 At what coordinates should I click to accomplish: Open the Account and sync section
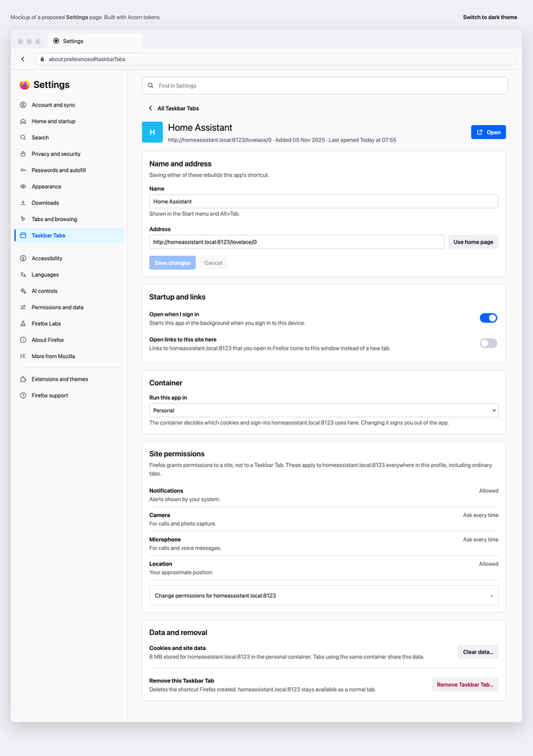tap(69, 104)
